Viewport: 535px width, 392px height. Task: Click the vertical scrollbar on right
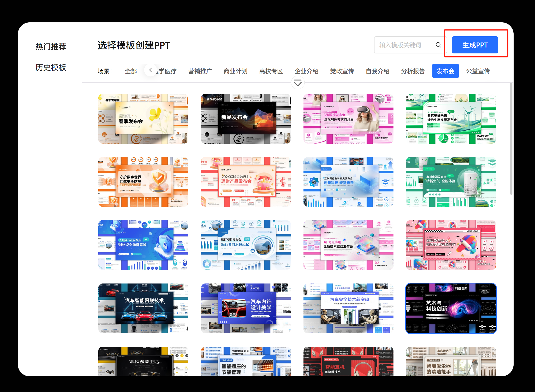pos(511,139)
